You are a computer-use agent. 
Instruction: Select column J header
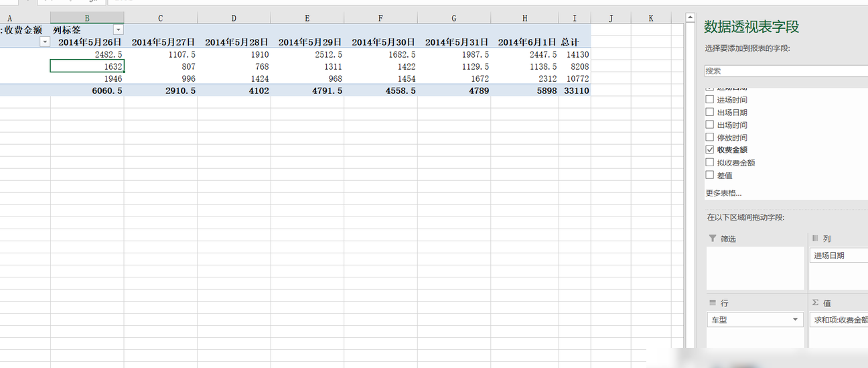[x=611, y=18]
